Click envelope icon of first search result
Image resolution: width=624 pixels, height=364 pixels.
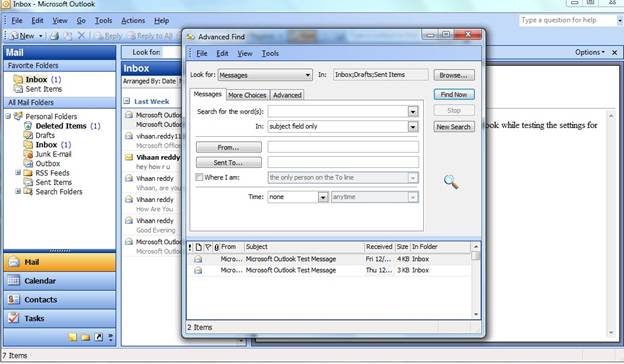198,259
